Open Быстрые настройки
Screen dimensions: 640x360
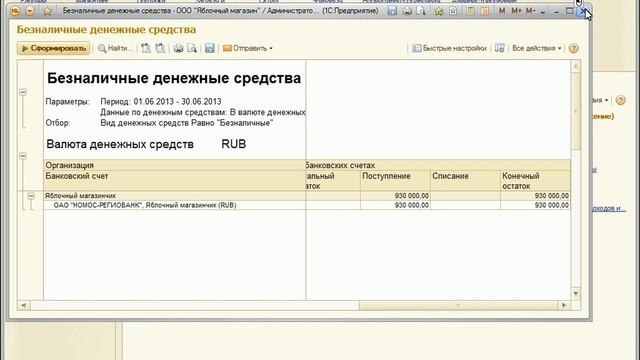point(449,48)
